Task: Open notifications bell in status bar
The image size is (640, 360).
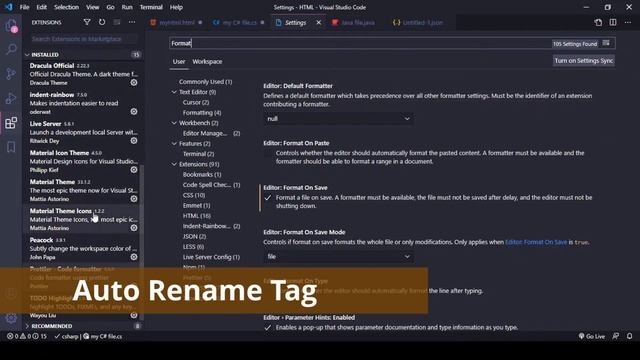Action: tap(630, 336)
